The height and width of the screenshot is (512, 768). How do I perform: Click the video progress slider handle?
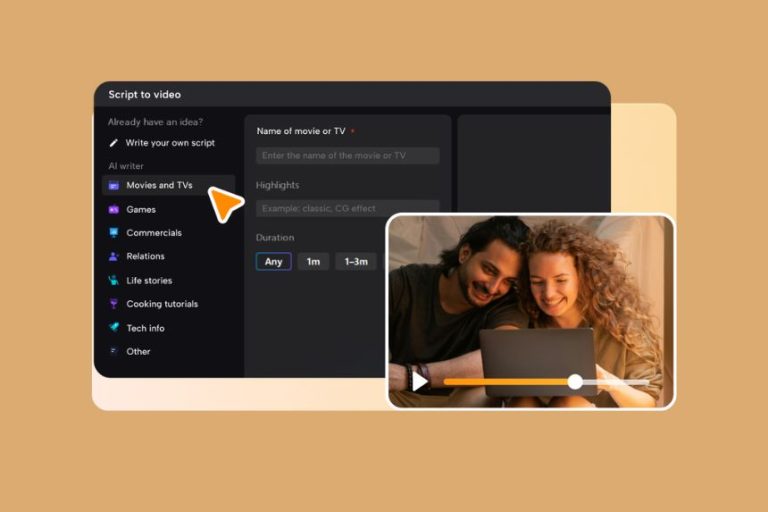click(575, 381)
